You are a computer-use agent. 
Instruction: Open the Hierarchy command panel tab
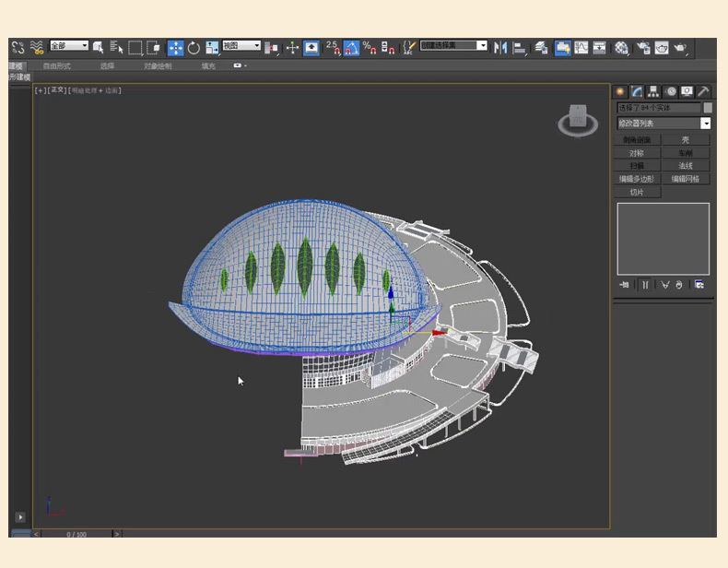pos(653,91)
